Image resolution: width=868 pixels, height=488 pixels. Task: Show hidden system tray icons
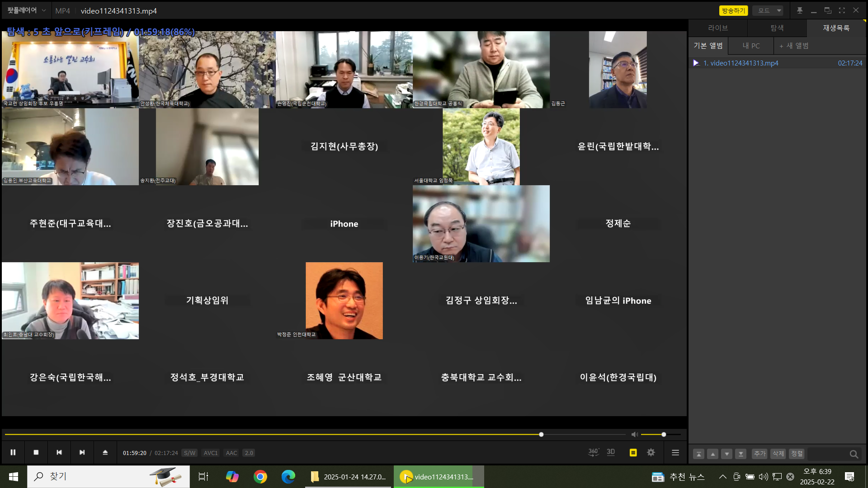pyautogui.click(x=722, y=477)
